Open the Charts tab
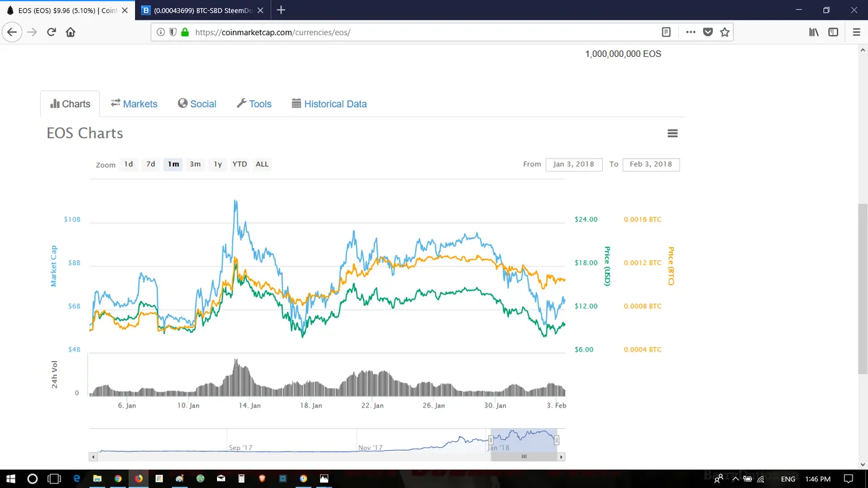The width and height of the screenshot is (868, 488). [x=70, y=104]
